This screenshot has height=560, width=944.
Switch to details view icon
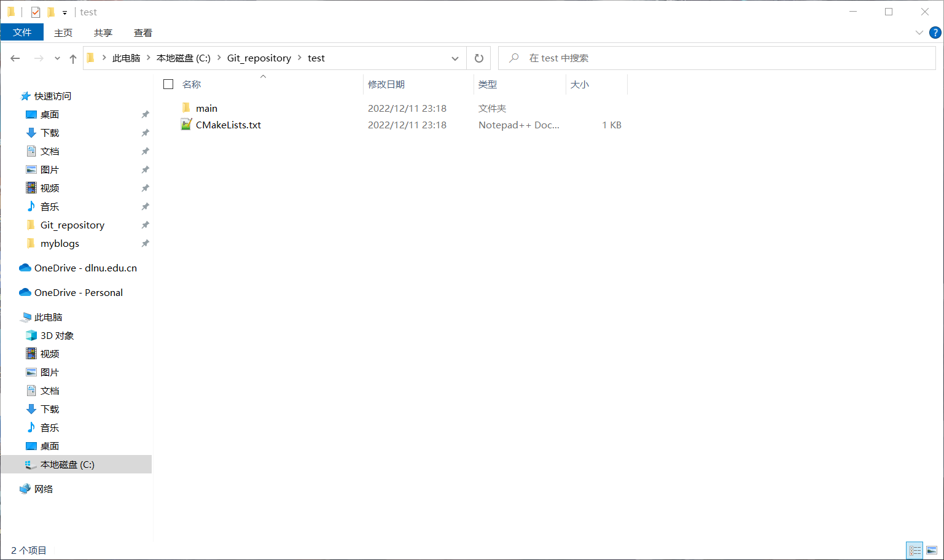click(915, 550)
